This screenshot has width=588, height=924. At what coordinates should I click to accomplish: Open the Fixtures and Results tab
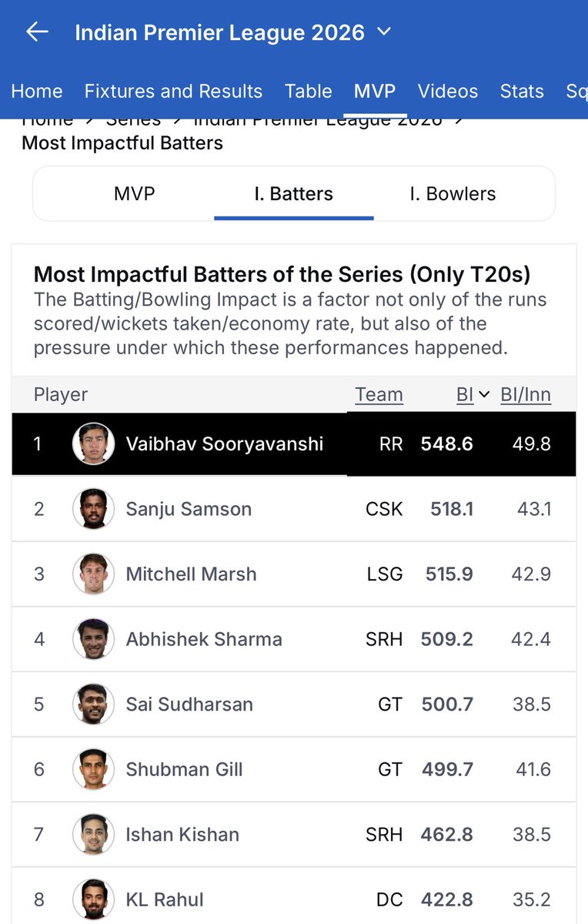tap(173, 91)
